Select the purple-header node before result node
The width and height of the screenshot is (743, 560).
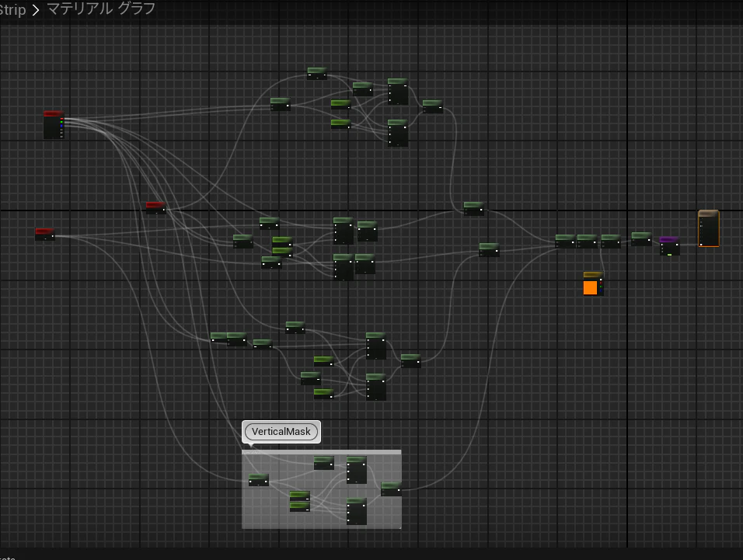coord(669,245)
